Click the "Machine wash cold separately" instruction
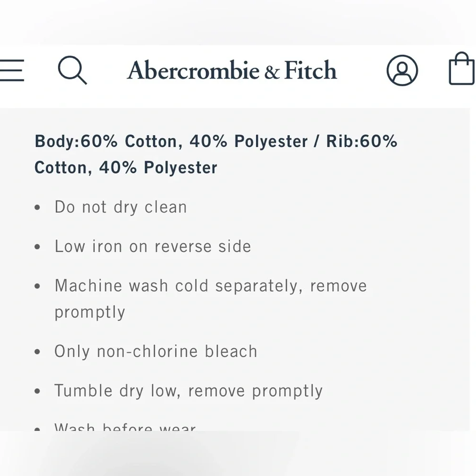This screenshot has width=476, height=476. coord(210,286)
